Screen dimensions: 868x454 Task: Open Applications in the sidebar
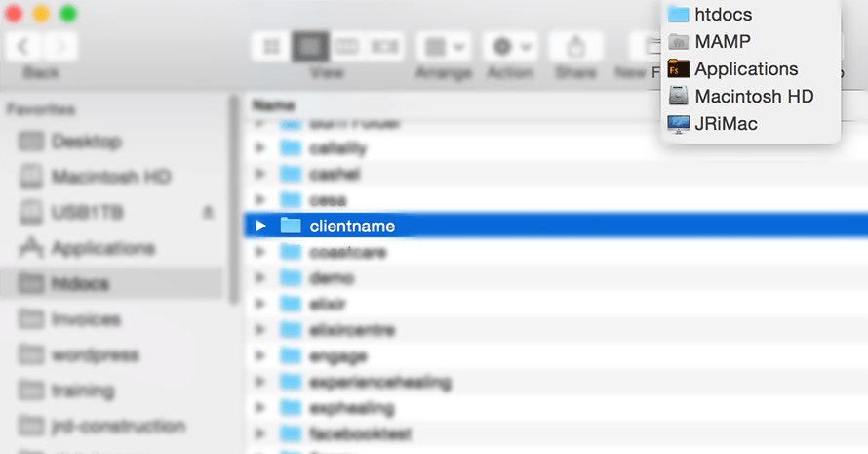click(103, 248)
